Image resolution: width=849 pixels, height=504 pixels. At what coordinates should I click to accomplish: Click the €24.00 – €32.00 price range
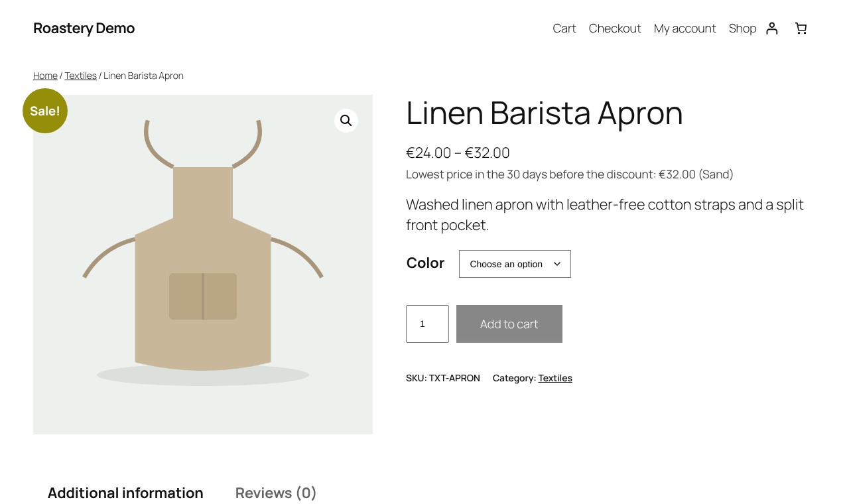[x=458, y=153]
